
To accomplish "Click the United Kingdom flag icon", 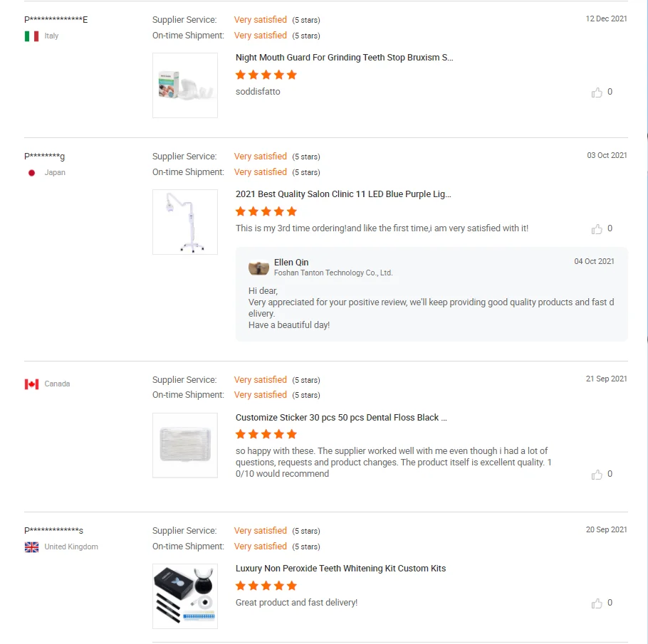I will (x=31, y=547).
